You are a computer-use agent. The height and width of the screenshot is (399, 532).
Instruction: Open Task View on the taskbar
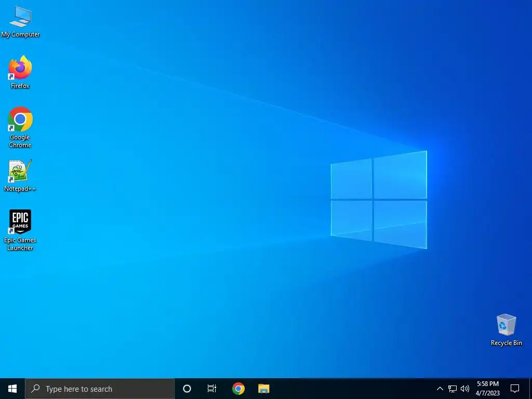coord(212,389)
